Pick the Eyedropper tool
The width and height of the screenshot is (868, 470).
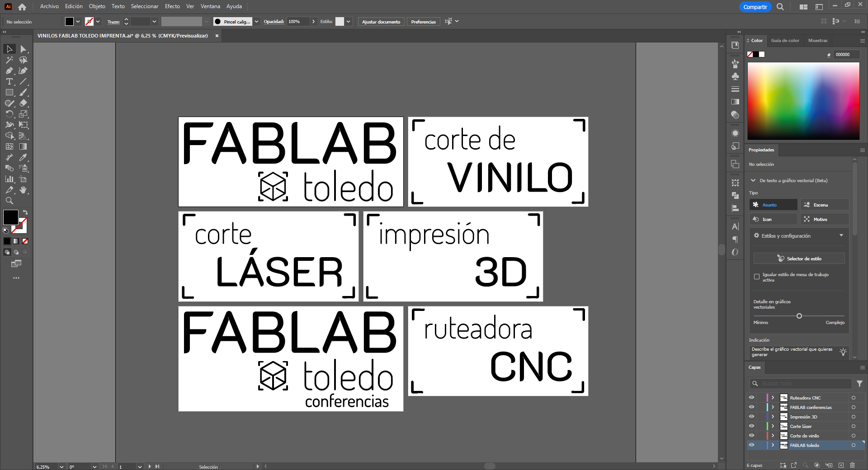24,157
